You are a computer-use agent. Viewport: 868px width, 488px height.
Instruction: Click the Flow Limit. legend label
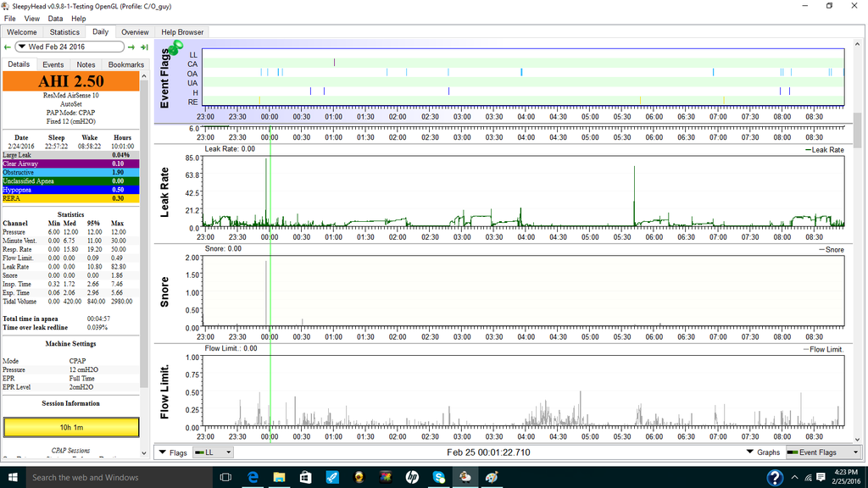pyautogui.click(x=823, y=349)
